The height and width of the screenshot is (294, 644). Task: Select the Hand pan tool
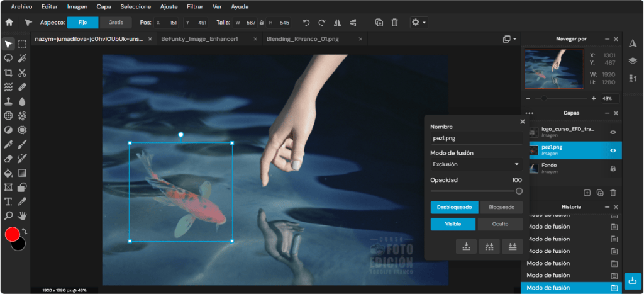click(x=22, y=215)
